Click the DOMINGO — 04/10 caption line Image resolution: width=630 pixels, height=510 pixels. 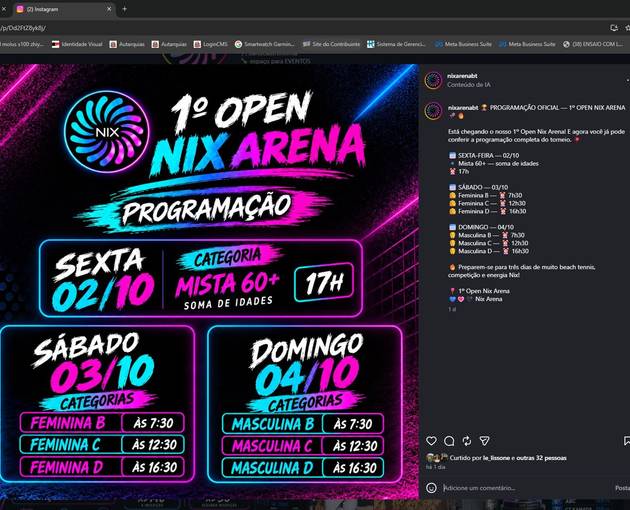tap(481, 227)
